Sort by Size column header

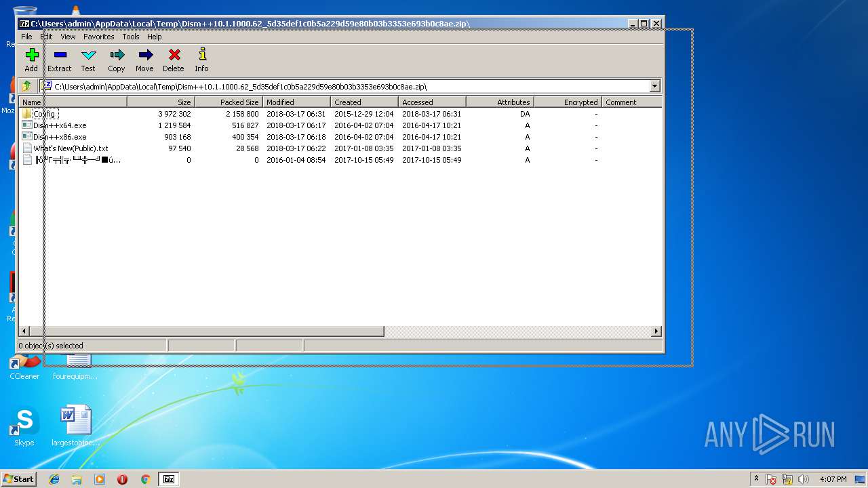pos(161,102)
